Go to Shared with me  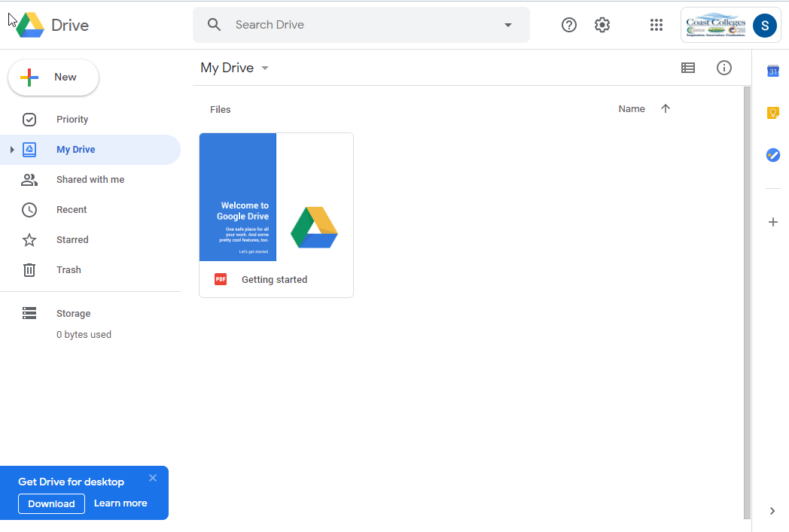90,180
